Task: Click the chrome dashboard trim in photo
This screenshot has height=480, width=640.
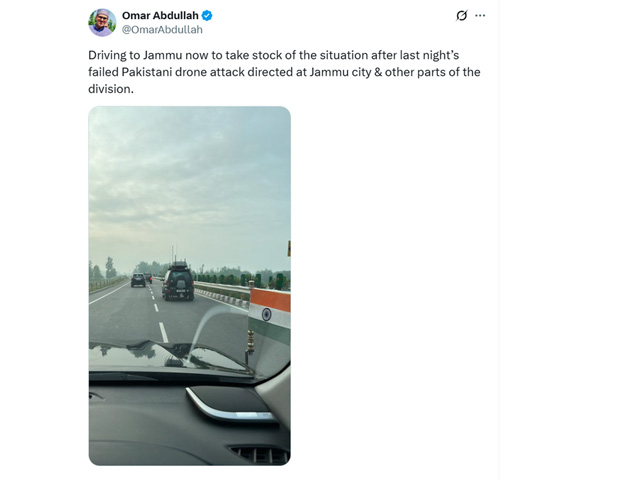Action: tap(232, 407)
